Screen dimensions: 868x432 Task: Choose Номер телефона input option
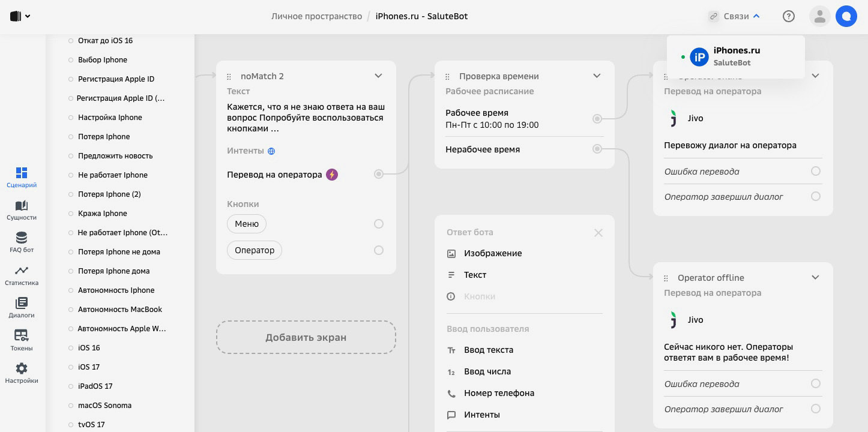[x=498, y=393]
